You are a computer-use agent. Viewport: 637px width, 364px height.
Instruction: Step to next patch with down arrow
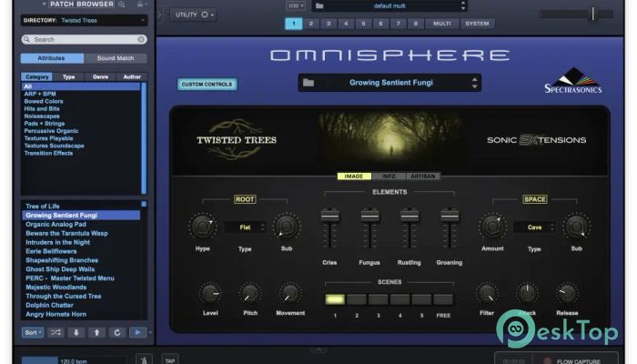(x=76, y=333)
